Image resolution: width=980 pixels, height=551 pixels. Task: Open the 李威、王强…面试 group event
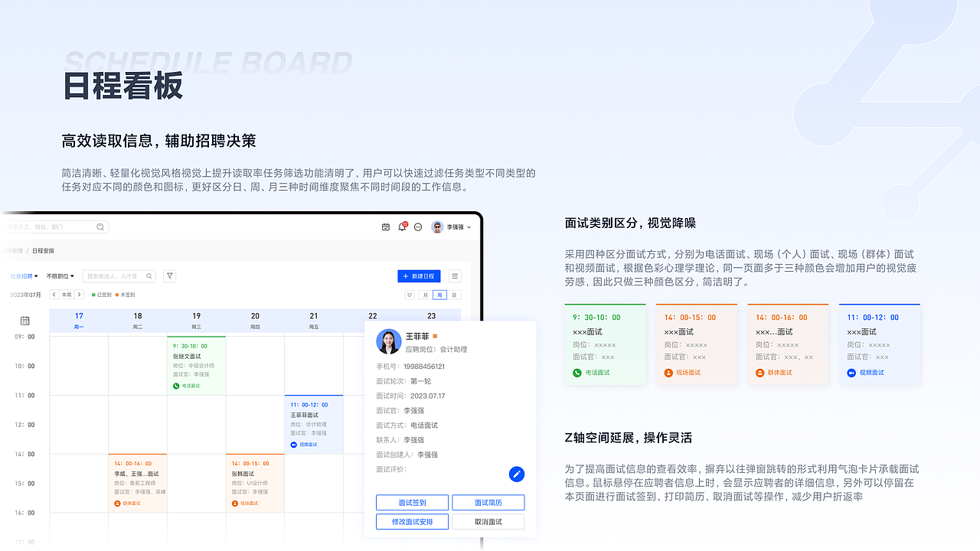(138, 483)
